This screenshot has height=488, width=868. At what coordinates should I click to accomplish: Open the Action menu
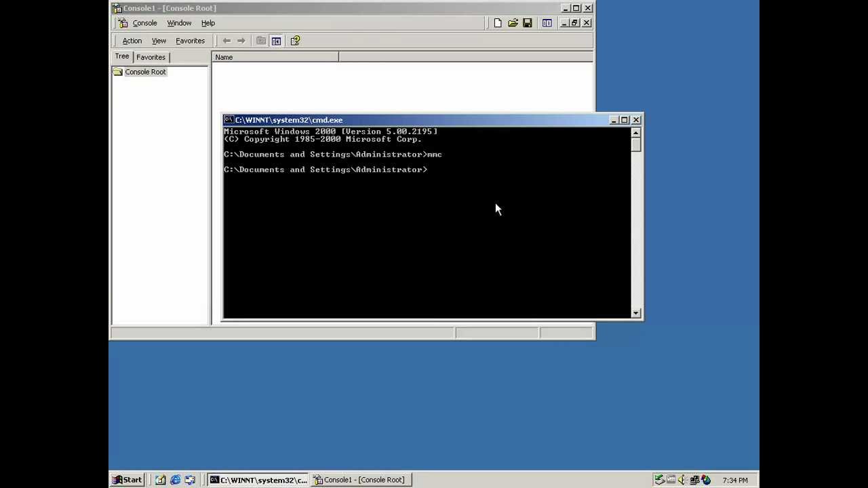coord(132,41)
